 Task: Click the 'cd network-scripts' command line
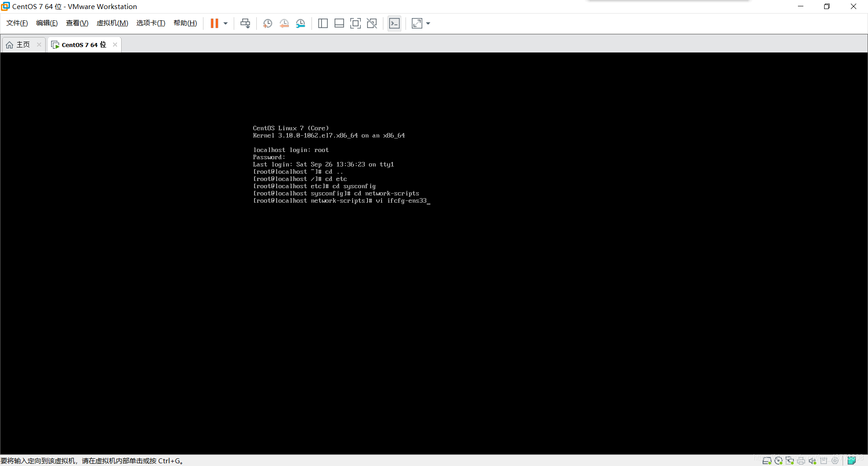click(336, 194)
